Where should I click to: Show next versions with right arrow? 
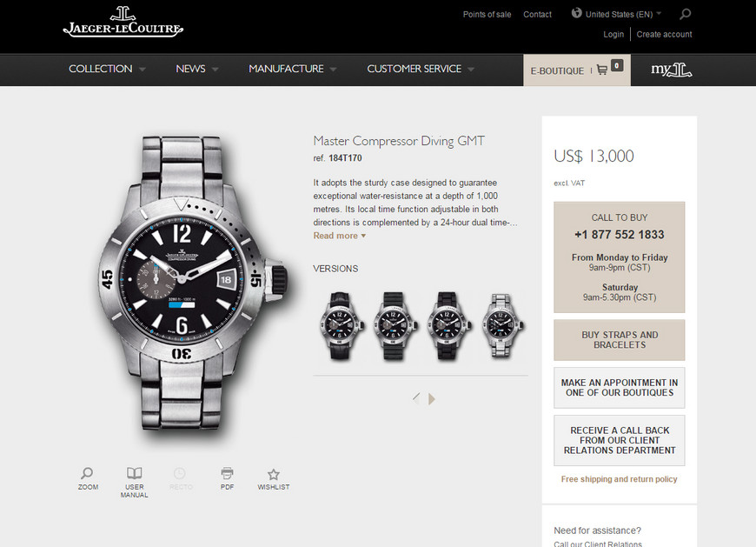(432, 399)
